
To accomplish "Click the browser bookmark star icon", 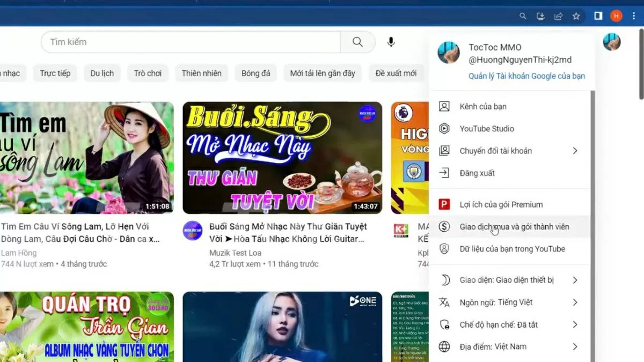I will point(576,16).
